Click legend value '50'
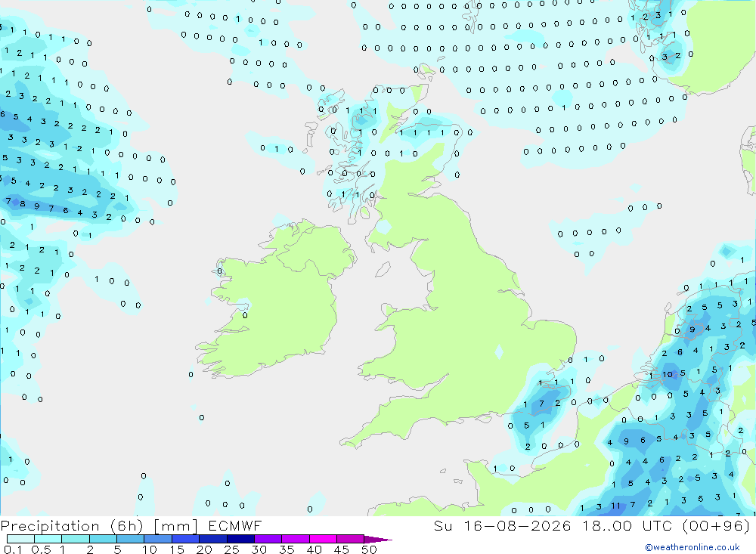Image resolution: width=756 pixels, height=554 pixels. (x=369, y=549)
